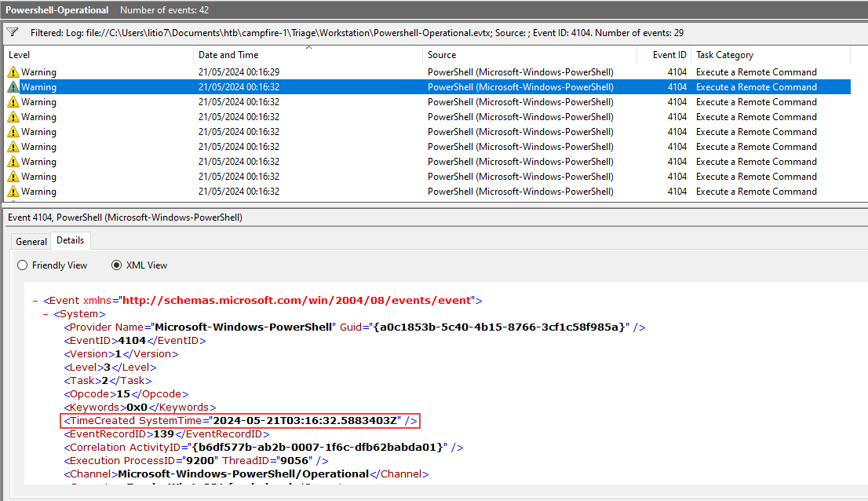Click the filtered log file path text
Image resolution: width=868 pixels, height=501 pixels.
tap(357, 33)
